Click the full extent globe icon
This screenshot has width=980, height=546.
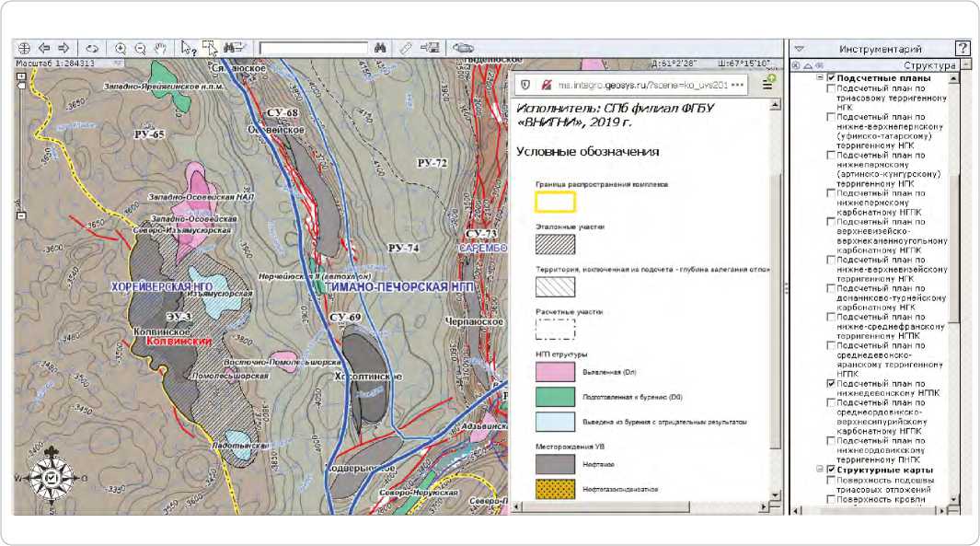[25, 48]
